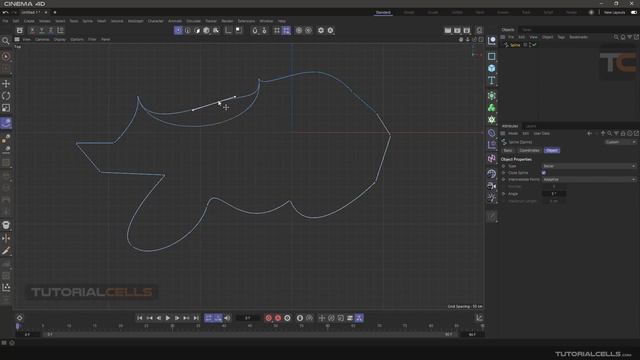Toggle timeline sound speaker icon
This screenshot has width=640, height=360.
click(x=227, y=318)
